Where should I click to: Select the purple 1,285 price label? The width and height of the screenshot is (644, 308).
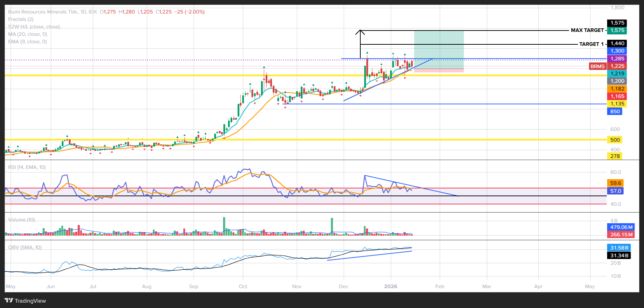(x=617, y=59)
